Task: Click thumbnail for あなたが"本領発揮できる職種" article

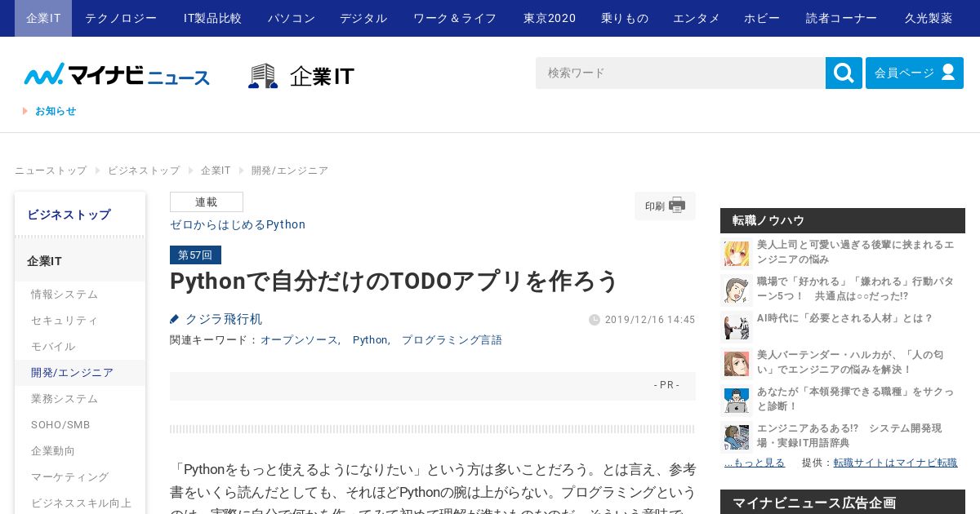Action: 736,400
